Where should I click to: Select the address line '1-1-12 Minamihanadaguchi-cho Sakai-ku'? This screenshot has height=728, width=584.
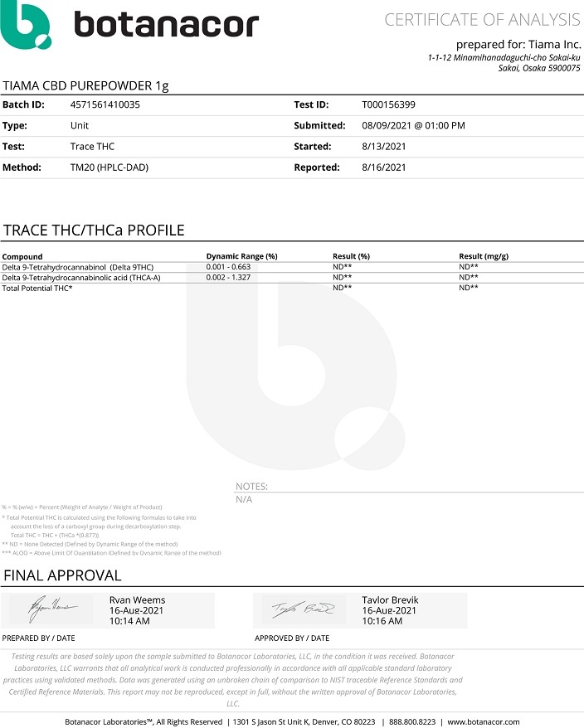pyautogui.click(x=504, y=57)
